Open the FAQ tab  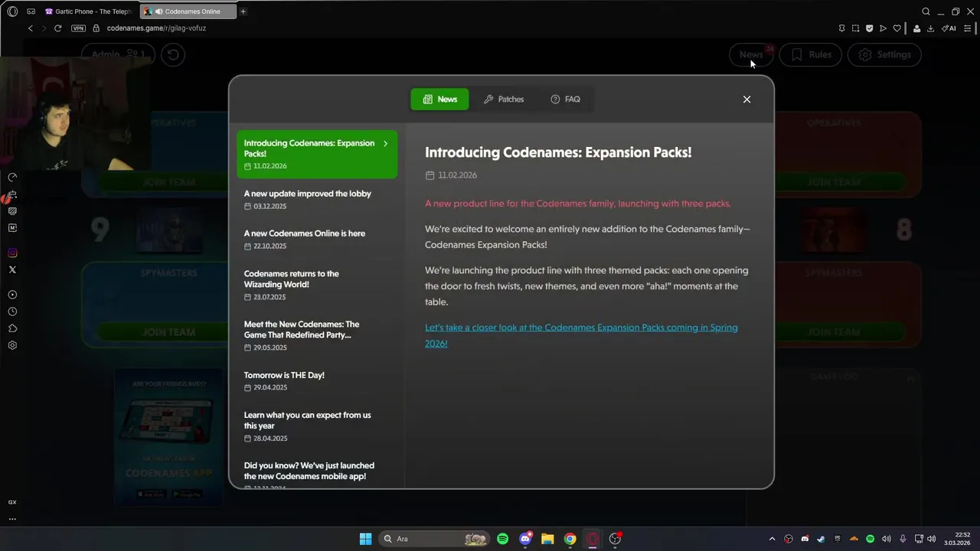[x=565, y=99]
